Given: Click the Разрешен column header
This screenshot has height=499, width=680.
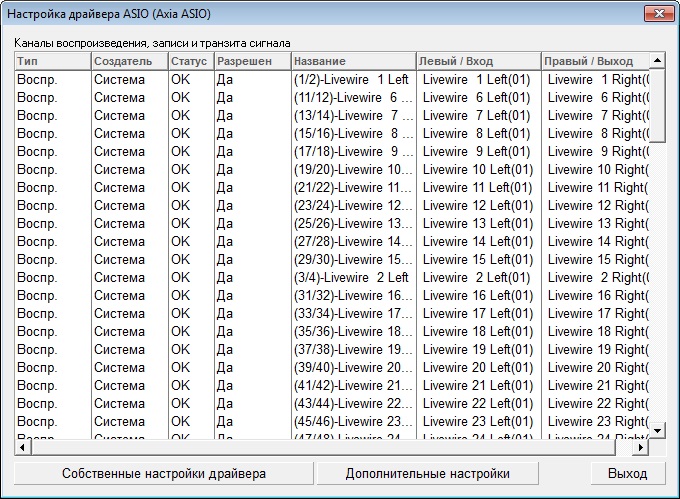Looking at the screenshot, I should point(252,61).
